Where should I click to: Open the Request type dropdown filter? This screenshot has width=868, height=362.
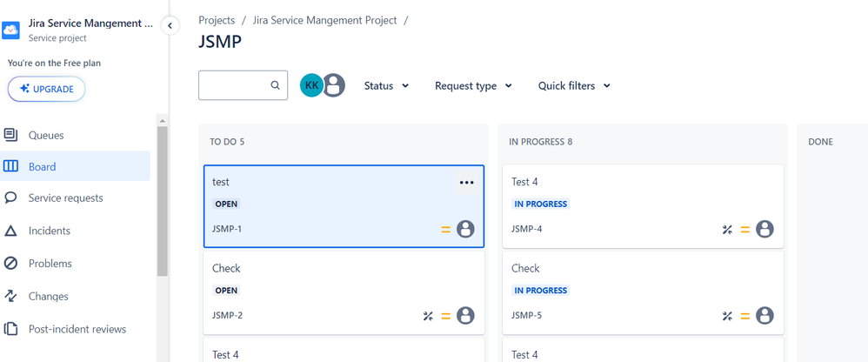click(473, 86)
